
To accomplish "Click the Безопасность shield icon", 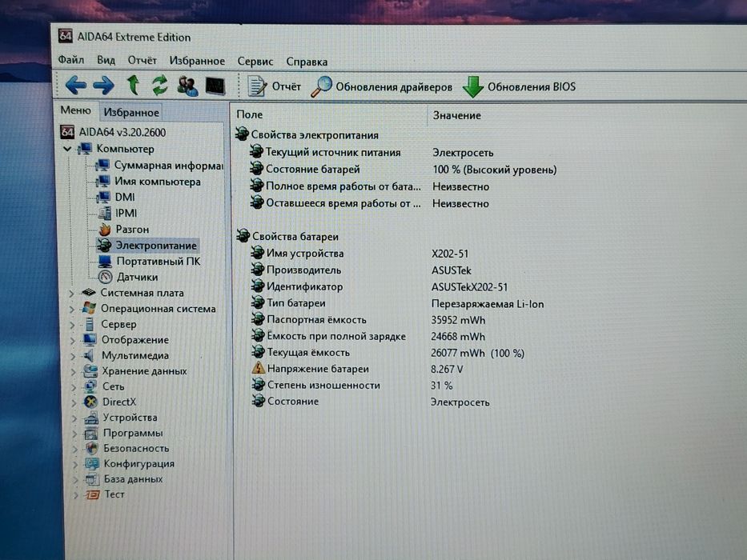I will pos(91,448).
